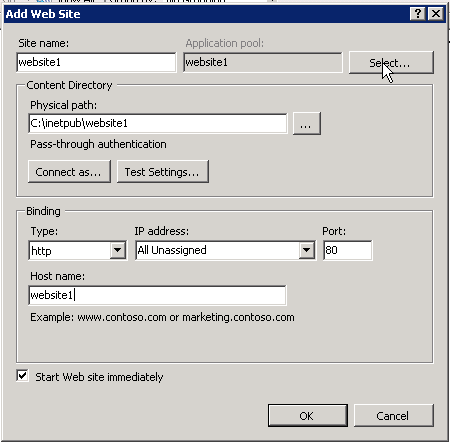Click the Cancel button
The height and width of the screenshot is (443, 450).
point(394,416)
